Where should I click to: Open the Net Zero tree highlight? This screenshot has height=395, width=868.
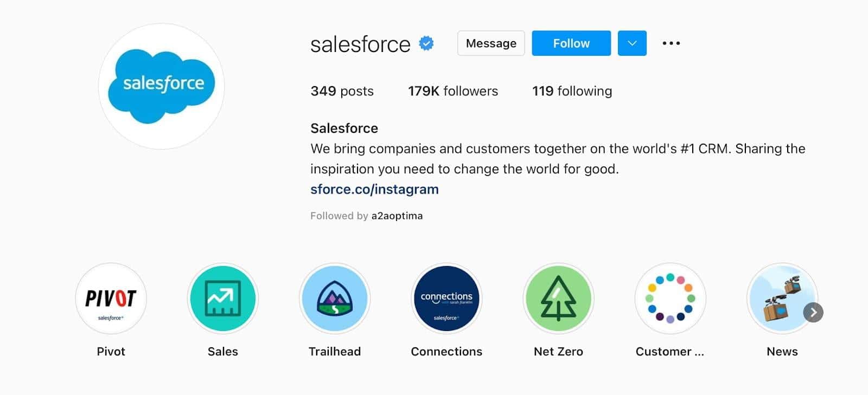point(558,299)
